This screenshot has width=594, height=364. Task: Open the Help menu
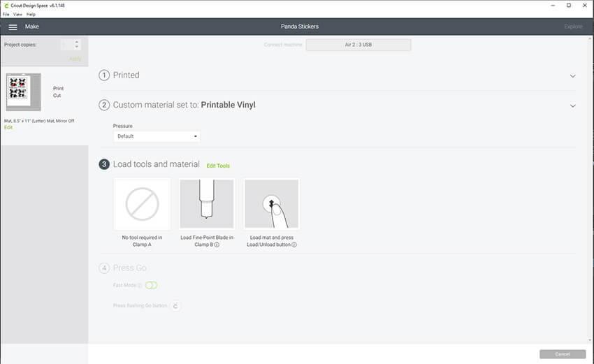click(x=31, y=15)
